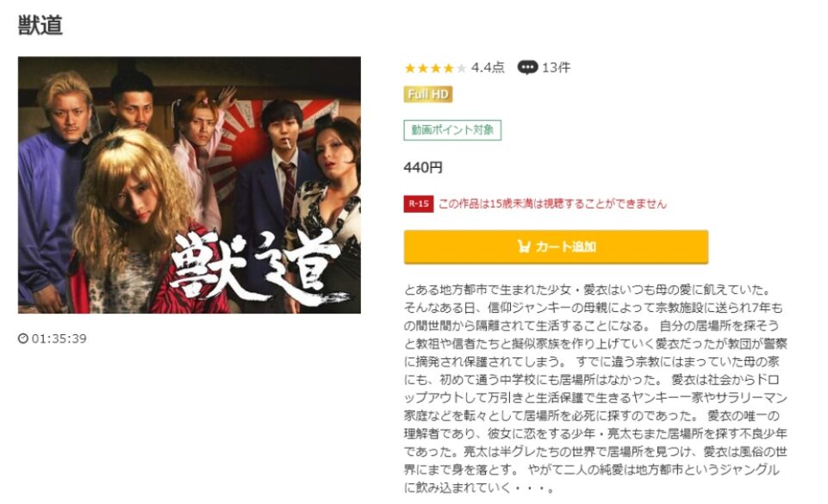This screenshot has height=504, width=828.
Task: Click the shopping cart icon on add button
Action: tap(524, 246)
